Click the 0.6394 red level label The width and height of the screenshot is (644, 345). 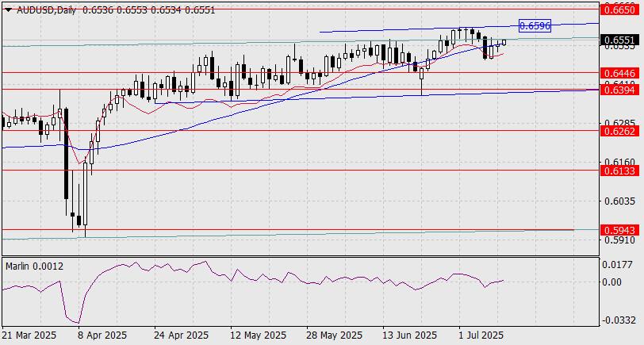tap(620, 90)
